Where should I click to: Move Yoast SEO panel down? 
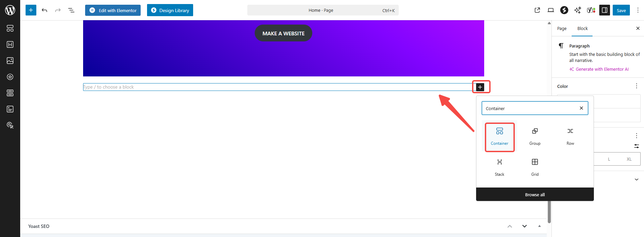(524, 226)
